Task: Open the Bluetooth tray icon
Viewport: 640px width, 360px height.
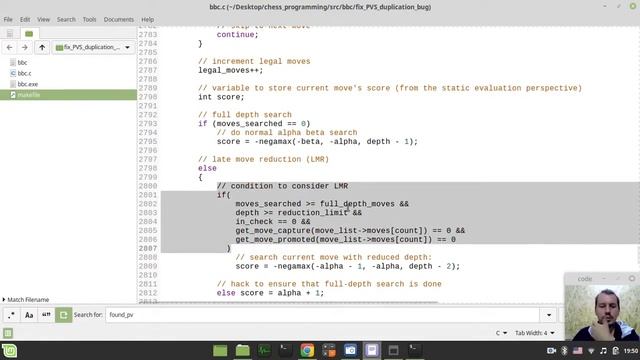Action: click(564, 351)
